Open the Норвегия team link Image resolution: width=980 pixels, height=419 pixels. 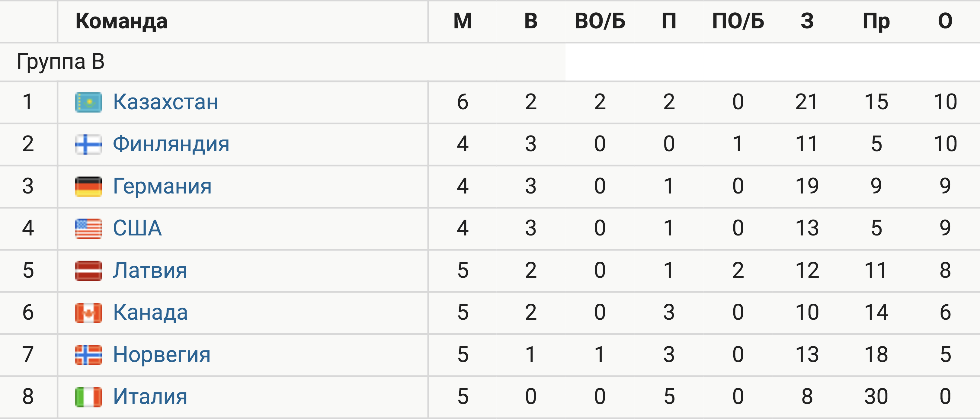pos(162,355)
